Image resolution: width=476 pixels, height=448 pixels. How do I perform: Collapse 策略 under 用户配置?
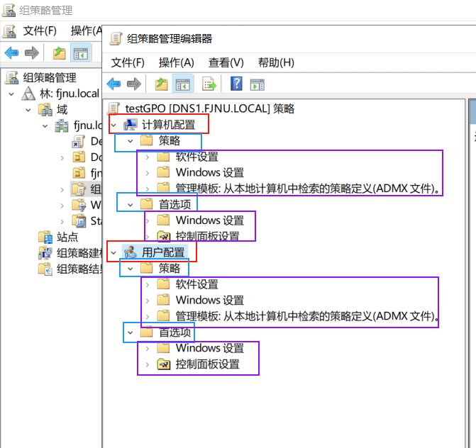click(131, 269)
